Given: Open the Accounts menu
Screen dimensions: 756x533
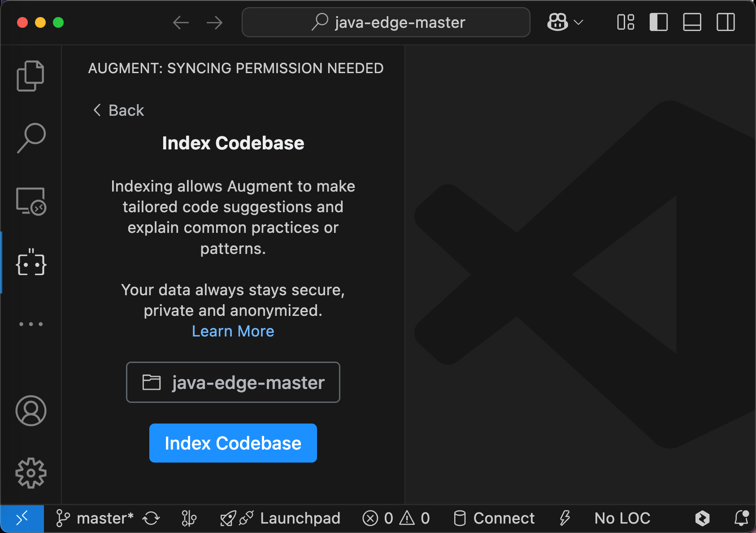Looking at the screenshot, I should pos(30,411).
